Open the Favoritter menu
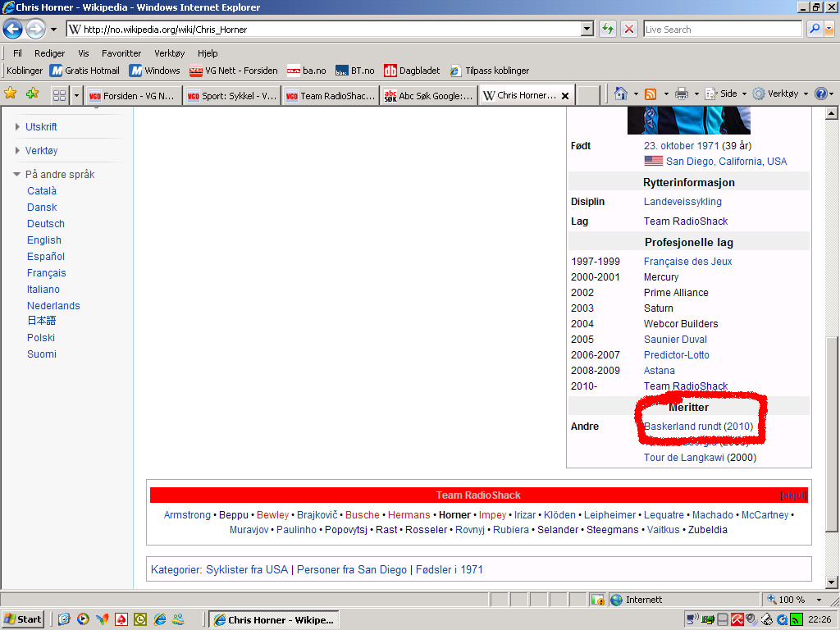Screen dimensions: 840x630 (x=121, y=53)
